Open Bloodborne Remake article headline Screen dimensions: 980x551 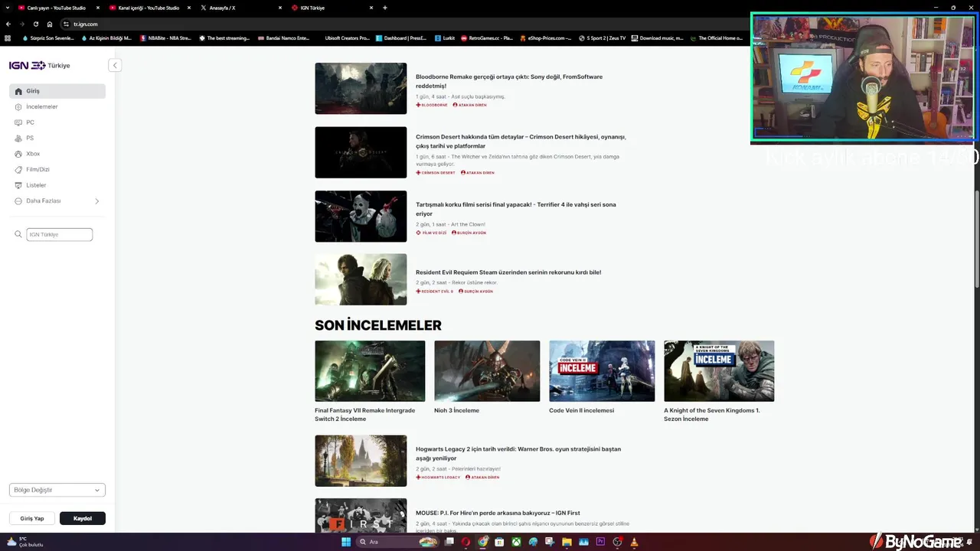point(509,81)
